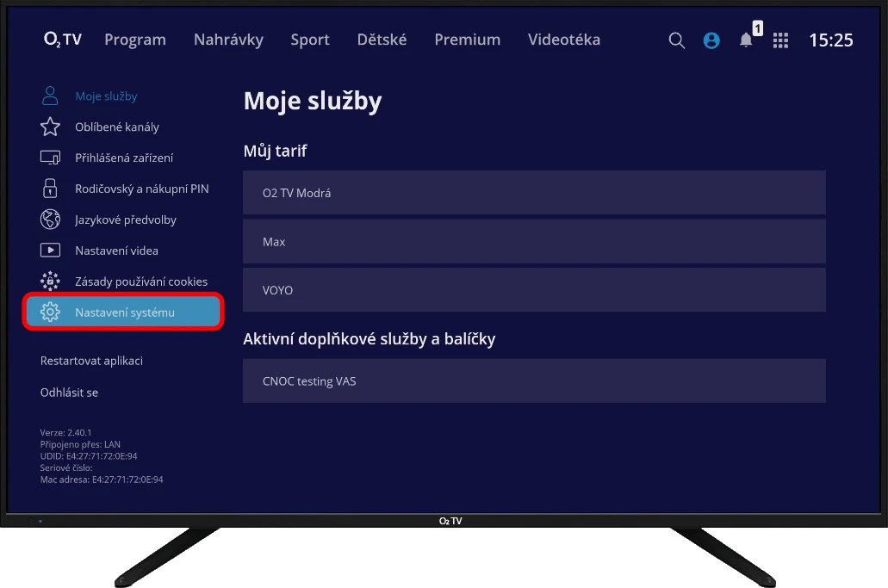Click Odhlásit se to log out
Image resolution: width=888 pixels, height=588 pixels.
[x=69, y=393]
